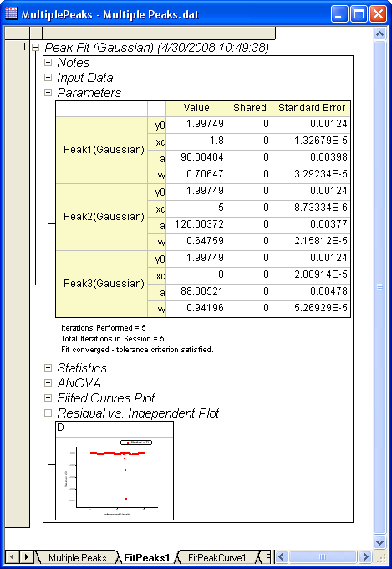Viewport: 392px width, 569px height.
Task: Click the sheet tabs scroll-left arrow
Action: pyautogui.click(x=13, y=556)
